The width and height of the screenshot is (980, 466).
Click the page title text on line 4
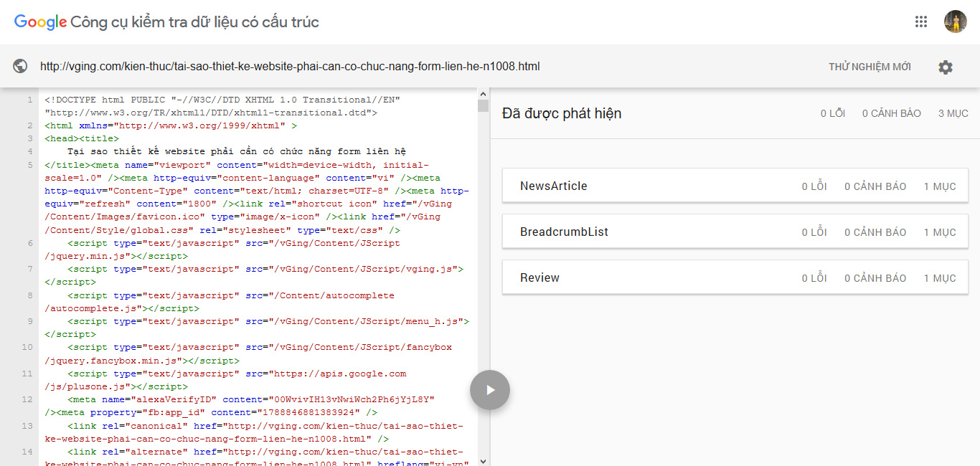click(x=237, y=151)
